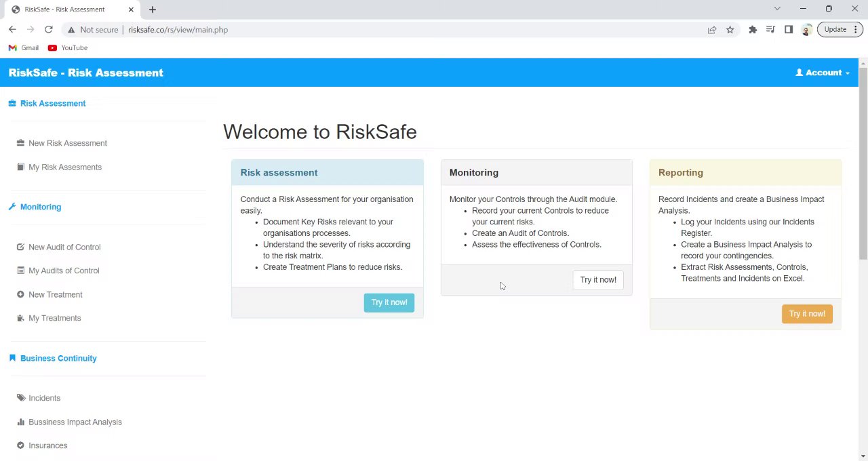The height and width of the screenshot is (461, 868).
Task: Open New Risk Assessment in sidebar
Action: coord(68,143)
